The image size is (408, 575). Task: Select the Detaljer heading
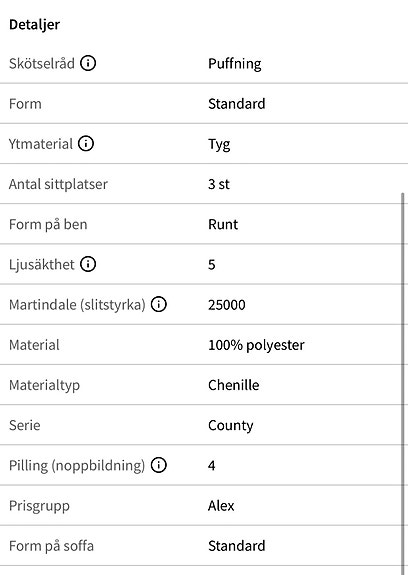(x=34, y=25)
